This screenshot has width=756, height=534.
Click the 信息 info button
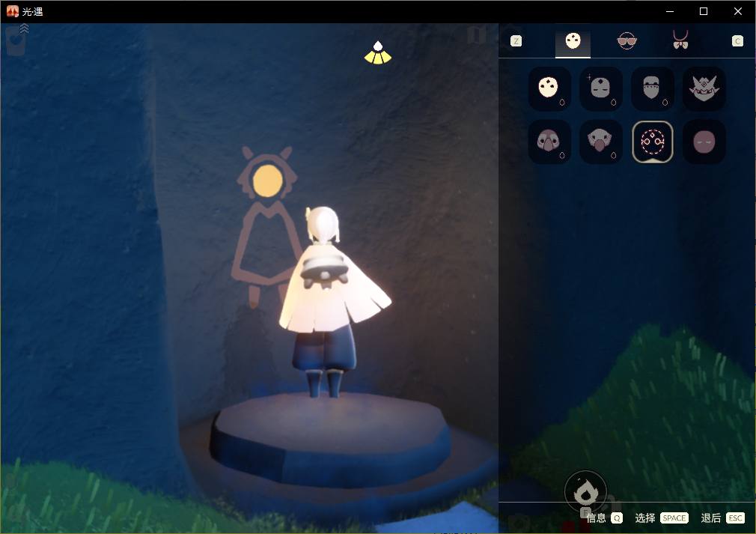[x=604, y=518]
